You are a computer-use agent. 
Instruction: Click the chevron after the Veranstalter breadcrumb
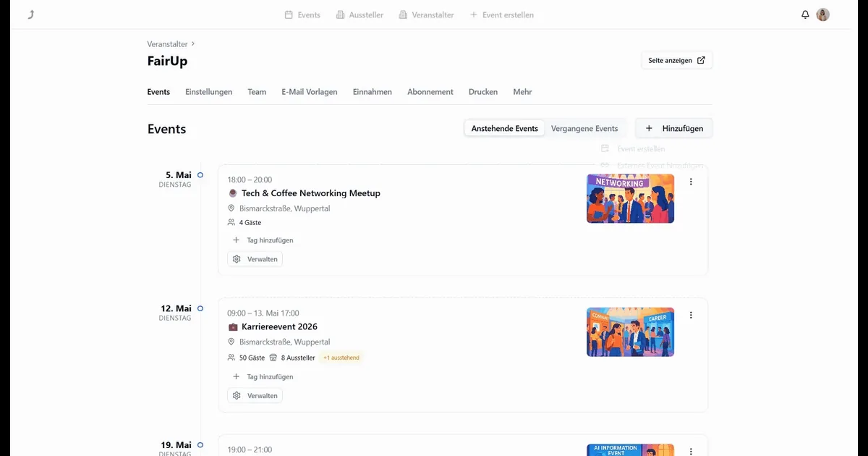[193, 44]
